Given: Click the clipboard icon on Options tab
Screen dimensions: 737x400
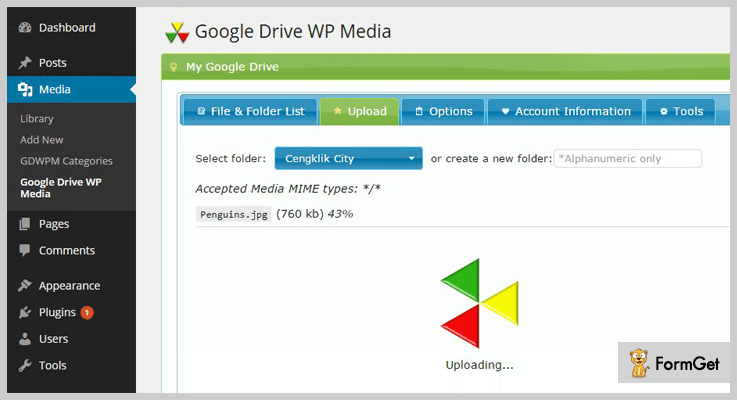Looking at the screenshot, I should (419, 111).
